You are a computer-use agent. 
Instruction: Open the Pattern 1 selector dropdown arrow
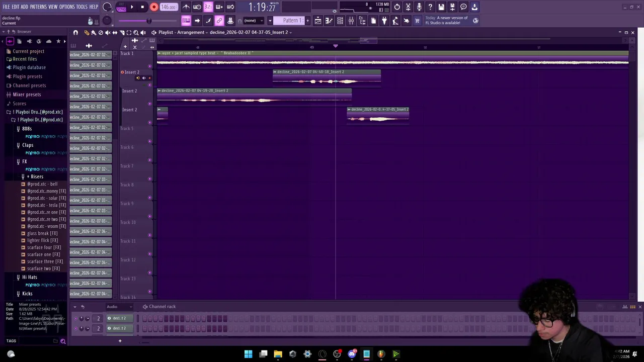pos(270,21)
